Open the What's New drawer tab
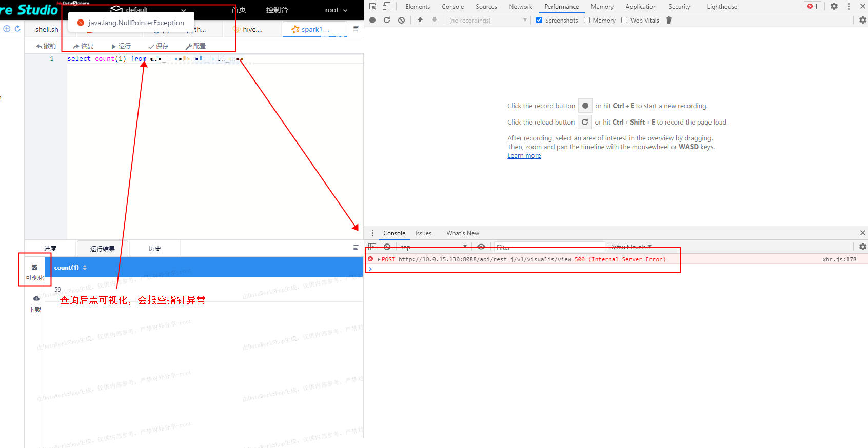 462,233
